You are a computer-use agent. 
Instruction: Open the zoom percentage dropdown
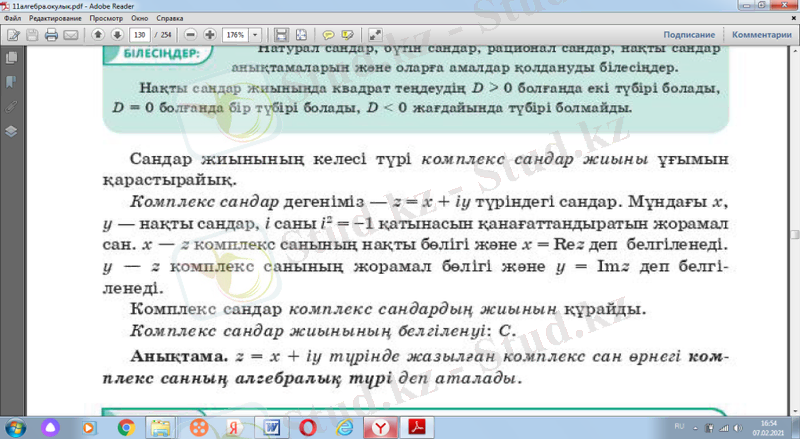(258, 34)
